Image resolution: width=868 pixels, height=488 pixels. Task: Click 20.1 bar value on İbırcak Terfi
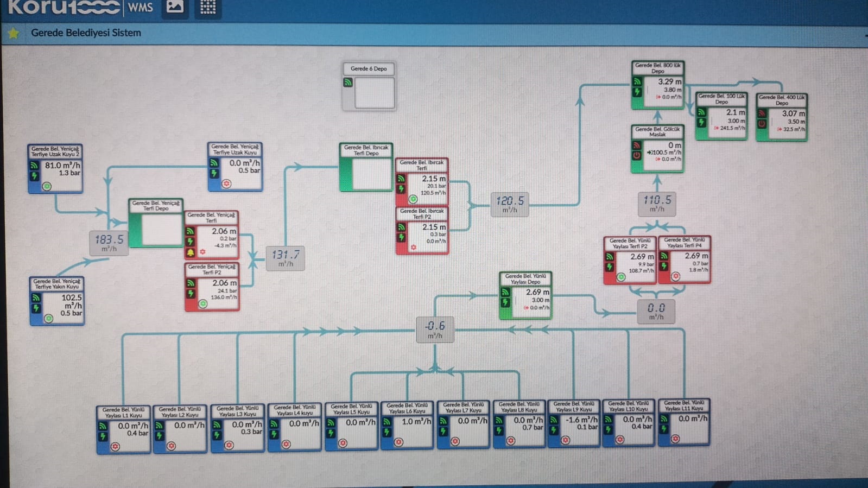coord(436,186)
